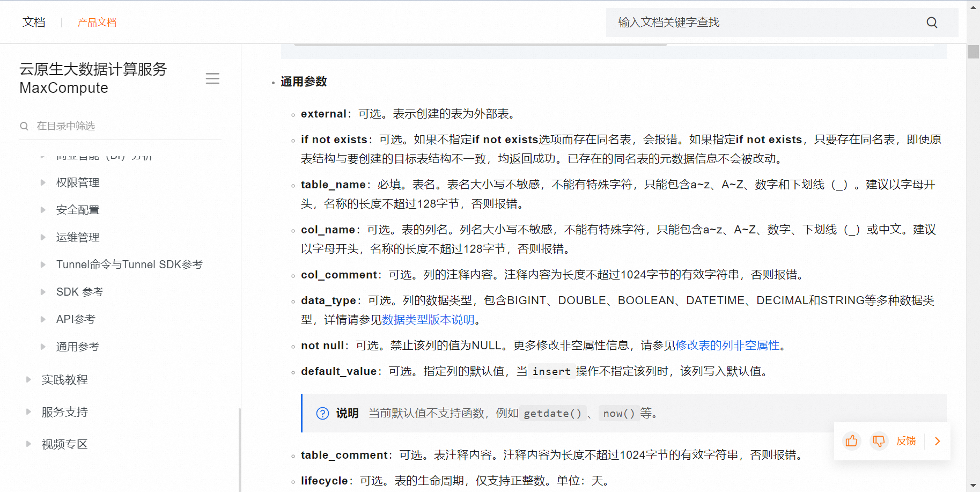The width and height of the screenshot is (980, 492).
Task: Open the 运维管理 sidebar item
Action: click(x=78, y=237)
